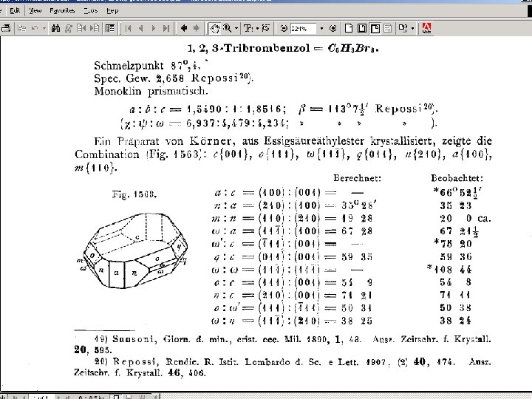Click the zoom percentage field showing 321%
532x399 pixels.
tap(304, 29)
